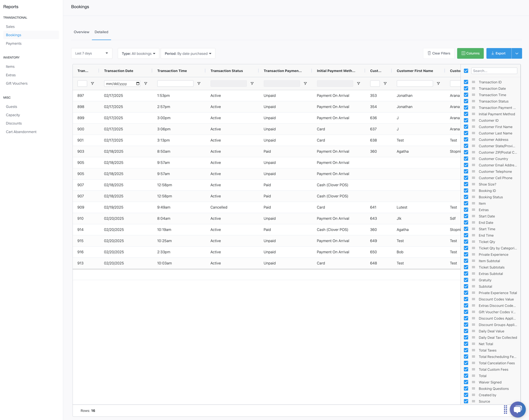529x420 pixels.
Task: Open the Customer ID column filter funnel
Action: click(385, 83)
